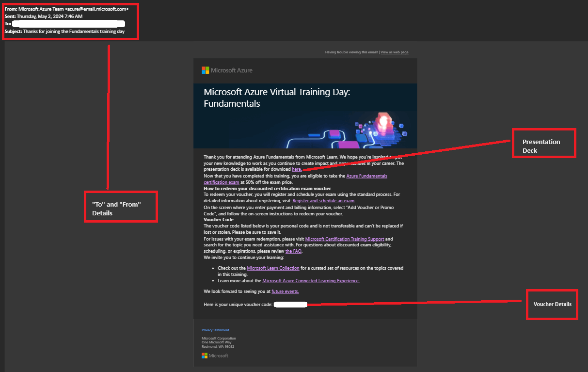Open the Azure Fundamentals certification exam link
The image size is (588, 372).
[296, 179]
